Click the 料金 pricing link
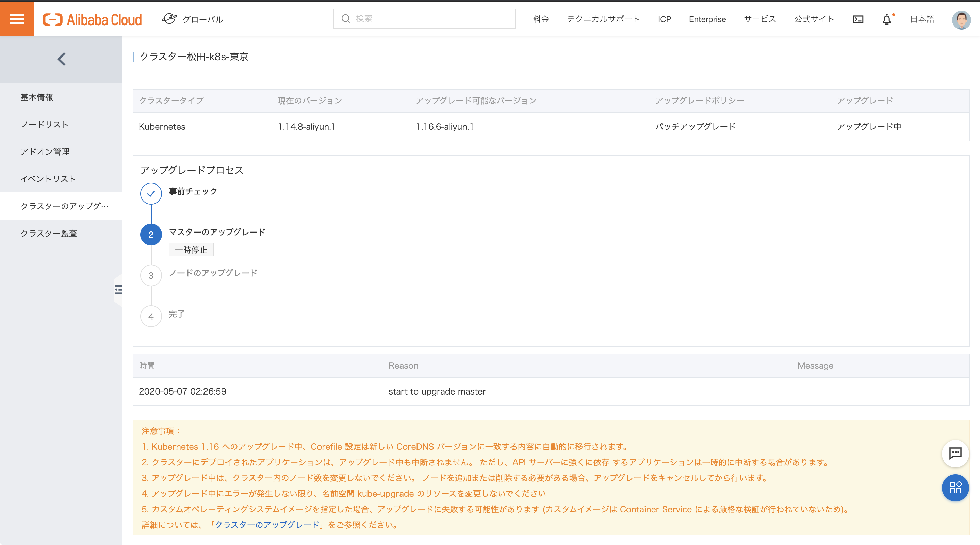Image resolution: width=980 pixels, height=545 pixels. pos(541,19)
